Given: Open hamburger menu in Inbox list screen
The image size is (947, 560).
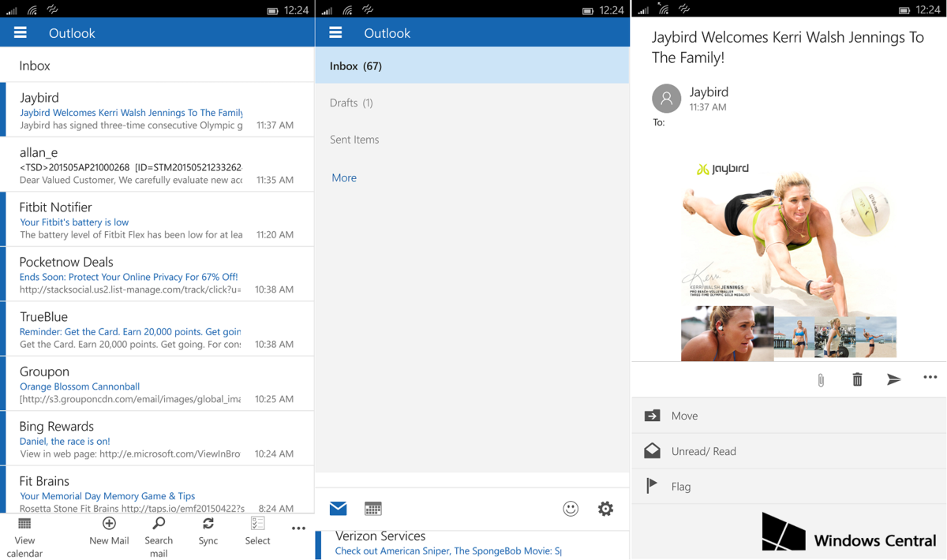Looking at the screenshot, I should tap(21, 32).
